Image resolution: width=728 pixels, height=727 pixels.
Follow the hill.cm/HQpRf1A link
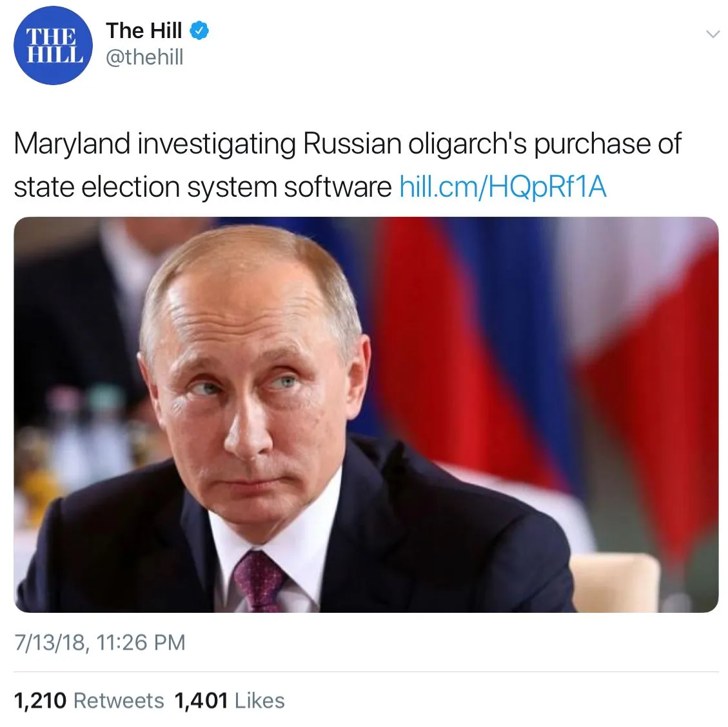pyautogui.click(x=503, y=186)
